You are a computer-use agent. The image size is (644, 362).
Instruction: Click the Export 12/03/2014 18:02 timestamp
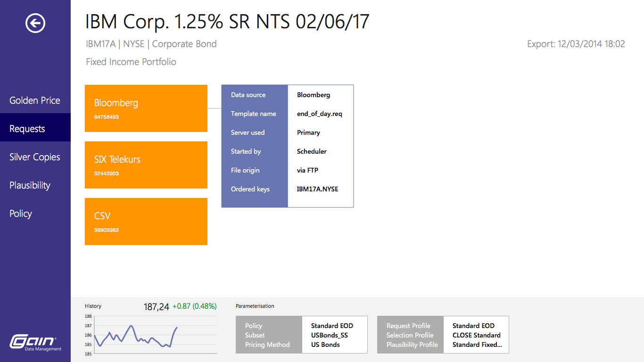(576, 44)
